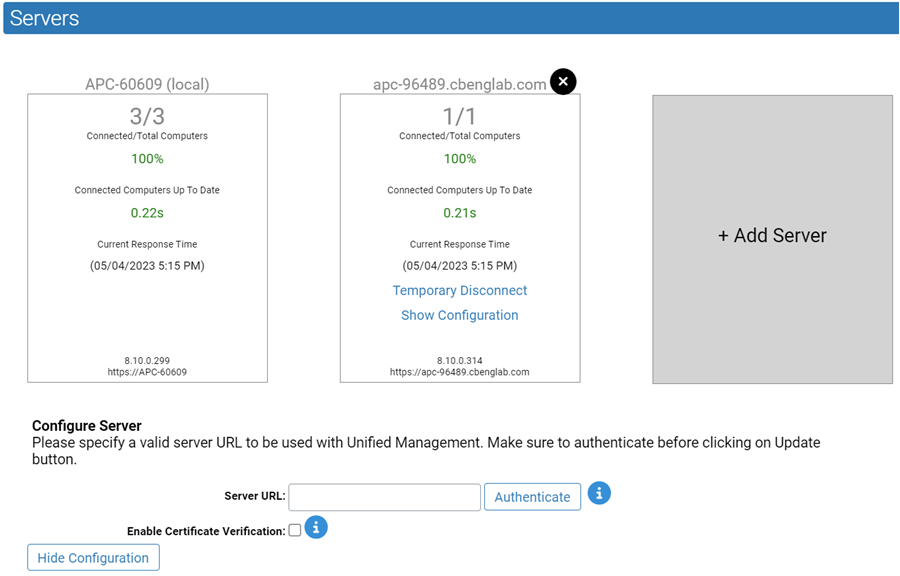Viewport: 900px width, 576px height.
Task: Click Temporary Disconnect for apc-96489 server
Action: click(x=459, y=290)
